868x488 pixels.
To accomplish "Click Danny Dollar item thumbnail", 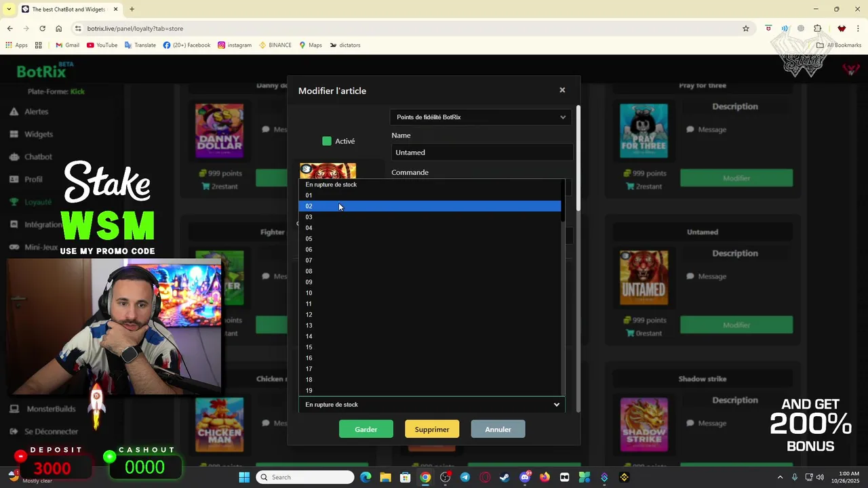I will click(x=219, y=131).
